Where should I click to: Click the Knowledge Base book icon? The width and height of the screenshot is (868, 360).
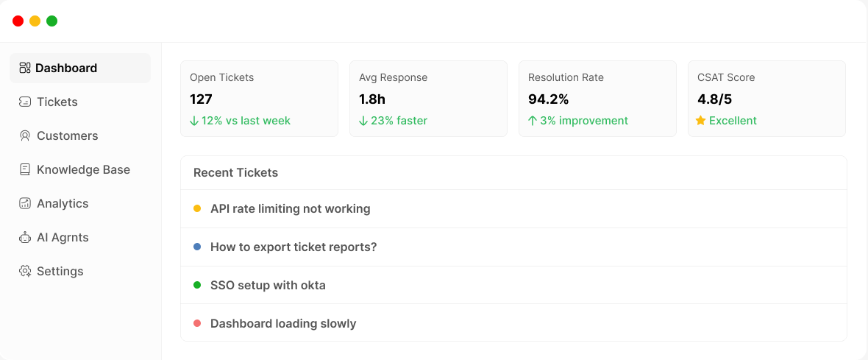point(25,169)
